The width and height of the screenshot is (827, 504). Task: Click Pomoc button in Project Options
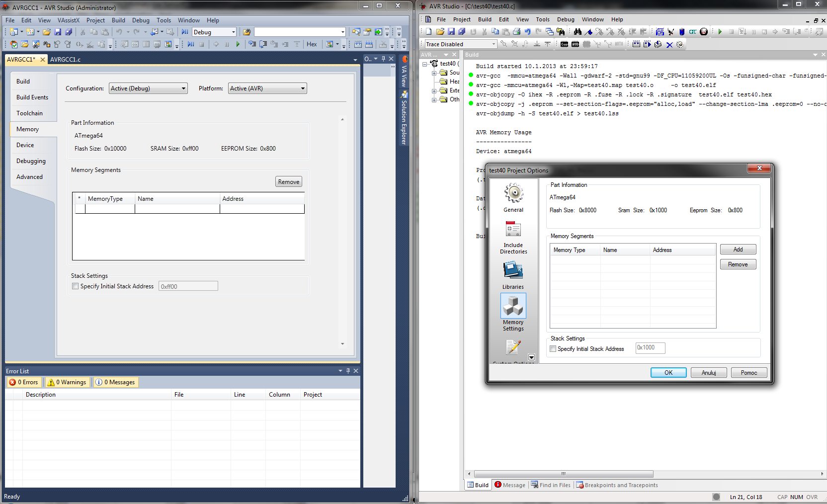(x=749, y=373)
